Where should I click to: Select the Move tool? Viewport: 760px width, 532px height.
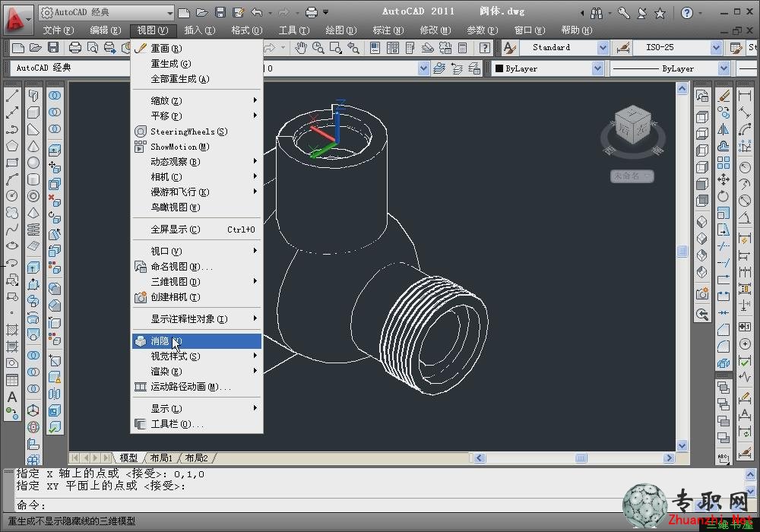(724, 179)
